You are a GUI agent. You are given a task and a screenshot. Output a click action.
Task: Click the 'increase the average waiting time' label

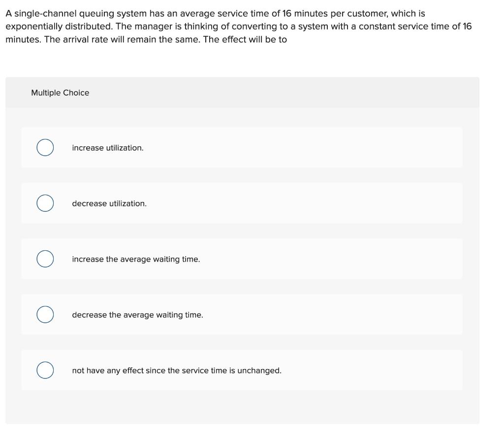[136, 259]
